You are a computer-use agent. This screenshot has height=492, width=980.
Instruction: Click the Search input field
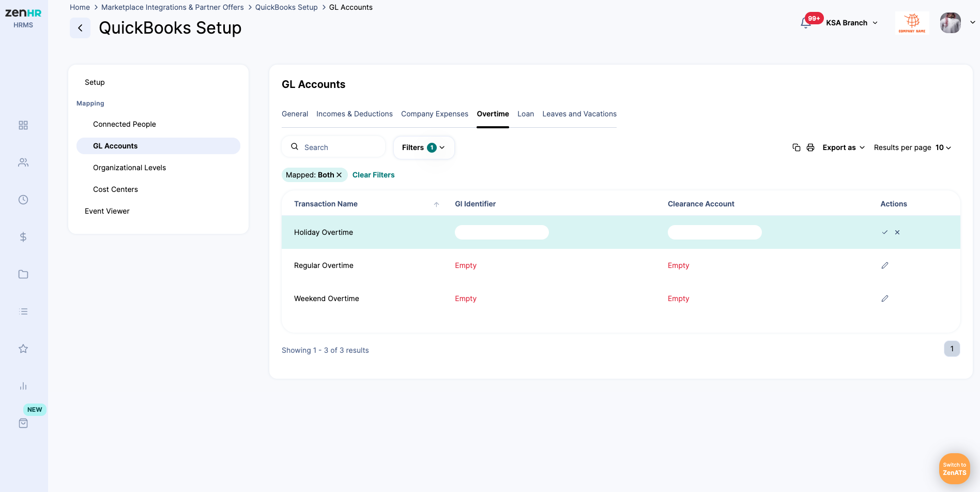click(334, 147)
